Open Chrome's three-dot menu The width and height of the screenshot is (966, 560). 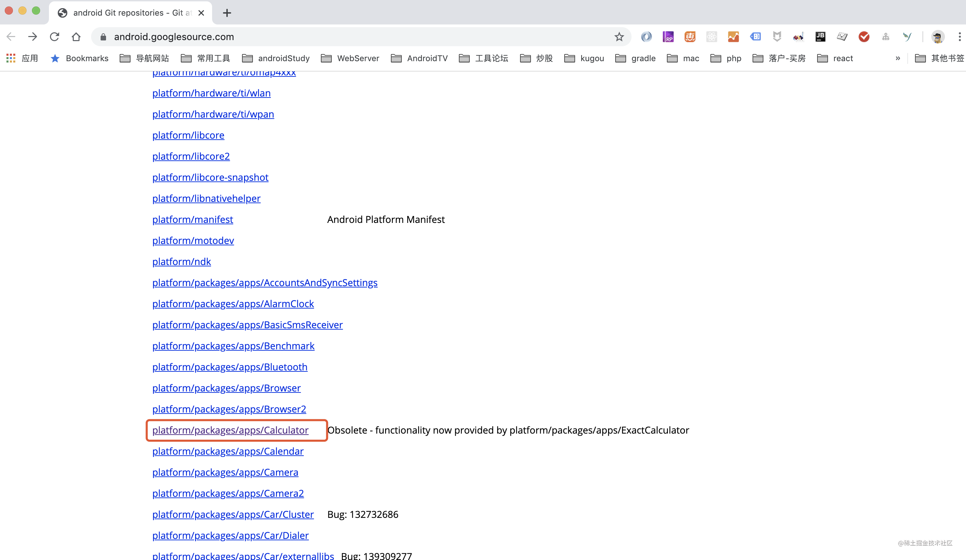click(x=959, y=37)
